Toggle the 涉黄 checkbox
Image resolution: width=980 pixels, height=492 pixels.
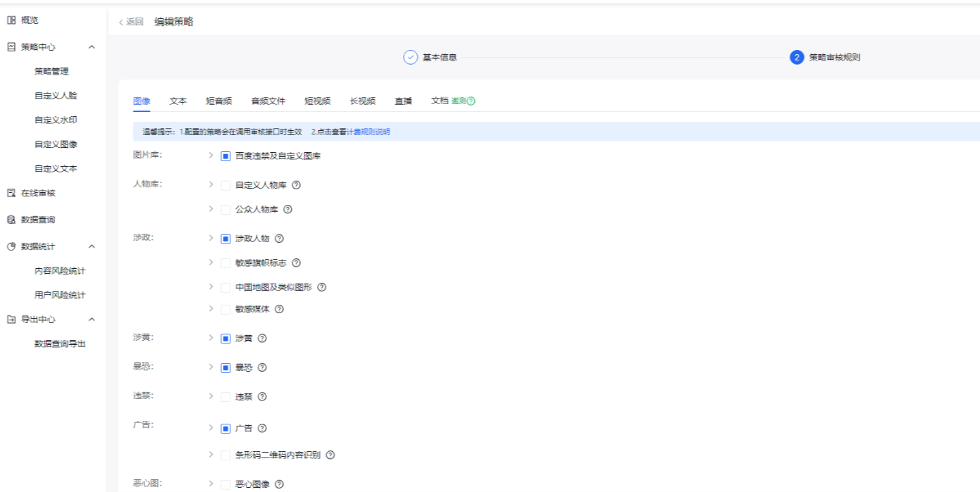pyautogui.click(x=225, y=339)
